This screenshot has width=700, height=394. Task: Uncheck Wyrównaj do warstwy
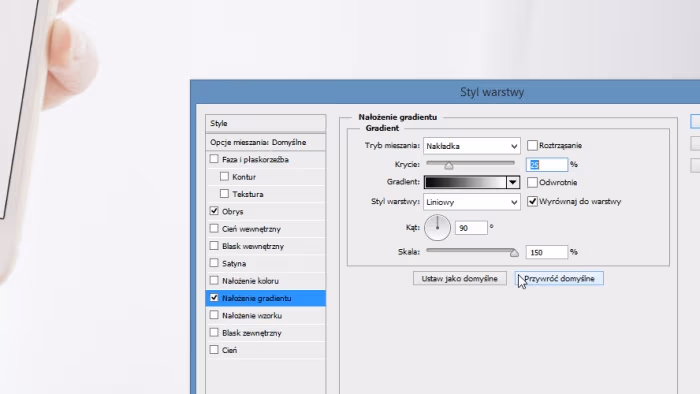(x=532, y=201)
